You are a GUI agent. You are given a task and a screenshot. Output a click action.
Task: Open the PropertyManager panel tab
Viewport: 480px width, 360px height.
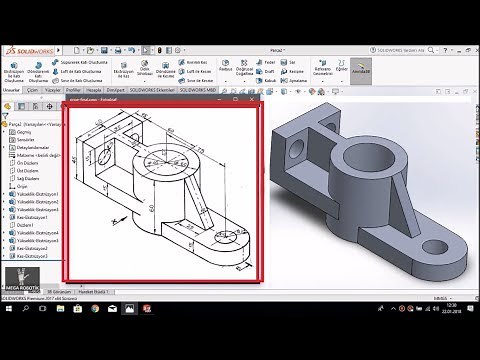(22, 106)
